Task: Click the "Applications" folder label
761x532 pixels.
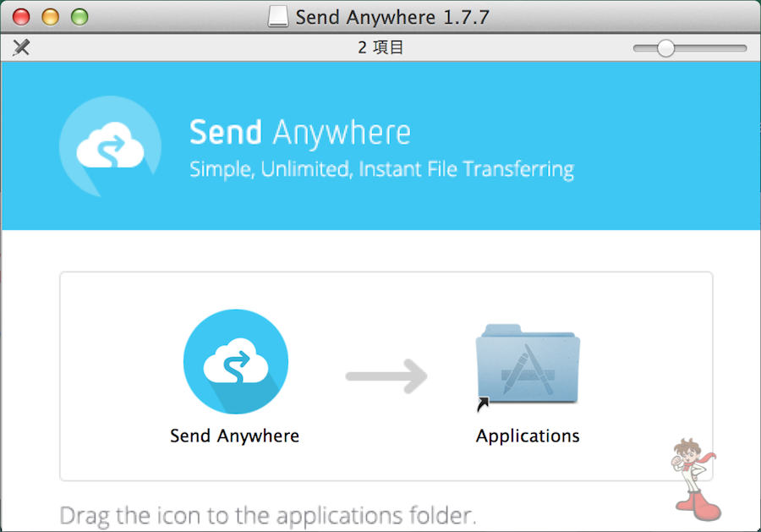Action: tap(528, 436)
